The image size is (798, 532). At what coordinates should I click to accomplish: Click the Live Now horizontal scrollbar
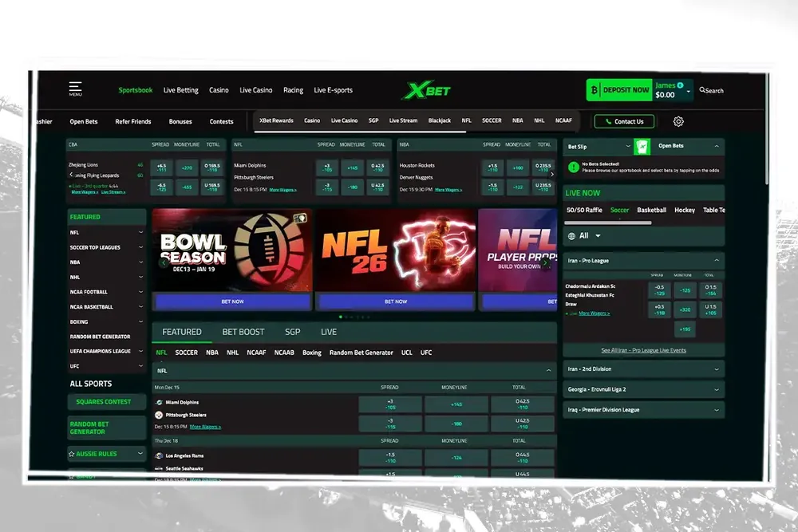(x=607, y=223)
